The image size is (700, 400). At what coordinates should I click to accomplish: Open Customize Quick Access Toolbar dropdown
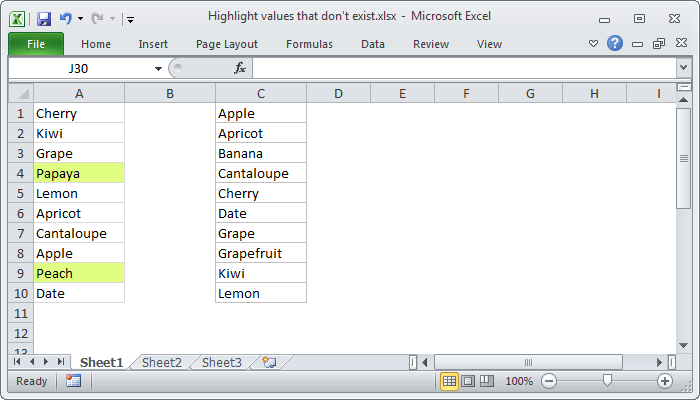coord(130,18)
